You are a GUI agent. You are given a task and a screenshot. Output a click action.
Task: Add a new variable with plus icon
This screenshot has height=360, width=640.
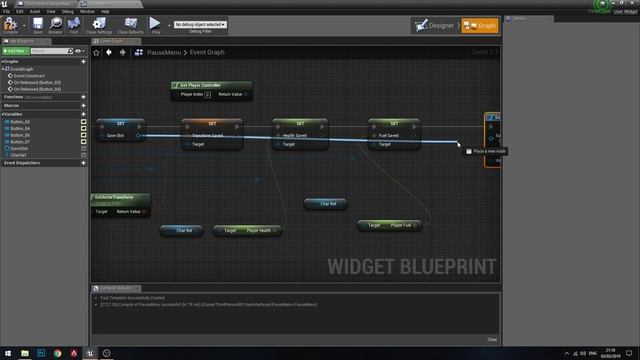coord(83,114)
